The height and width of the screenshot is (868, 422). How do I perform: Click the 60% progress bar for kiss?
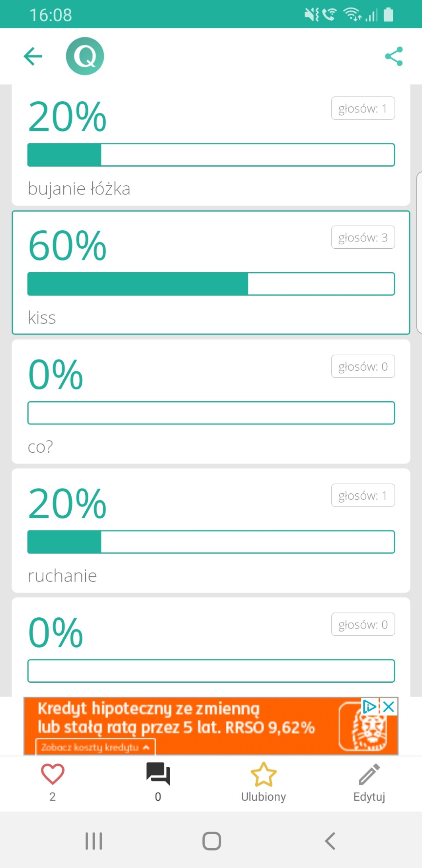(x=211, y=284)
